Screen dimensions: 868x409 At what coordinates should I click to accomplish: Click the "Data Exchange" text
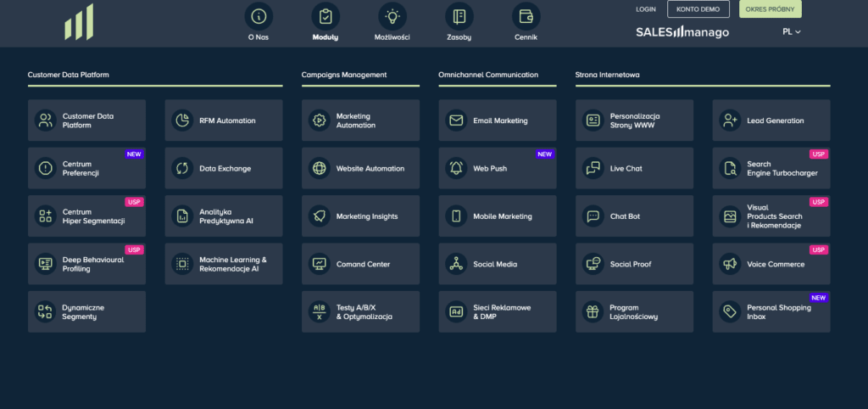(225, 169)
